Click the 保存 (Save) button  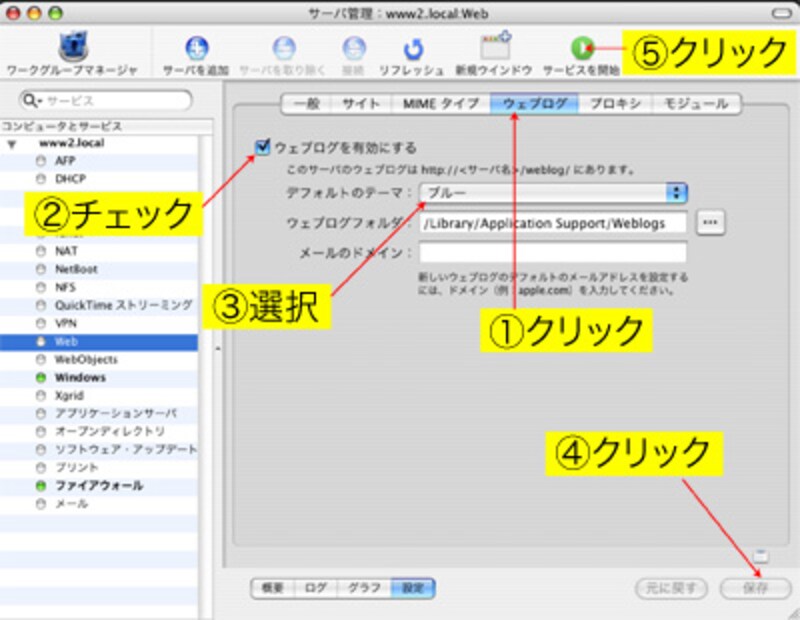(x=755, y=589)
